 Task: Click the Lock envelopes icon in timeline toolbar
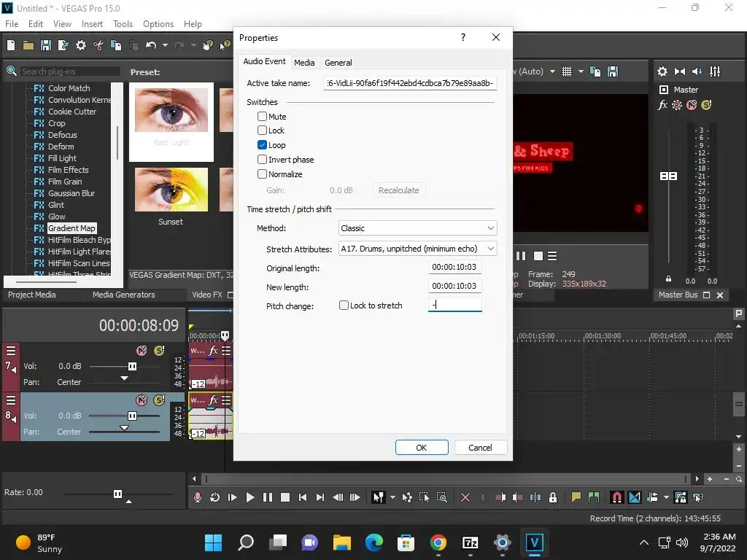coord(553,497)
